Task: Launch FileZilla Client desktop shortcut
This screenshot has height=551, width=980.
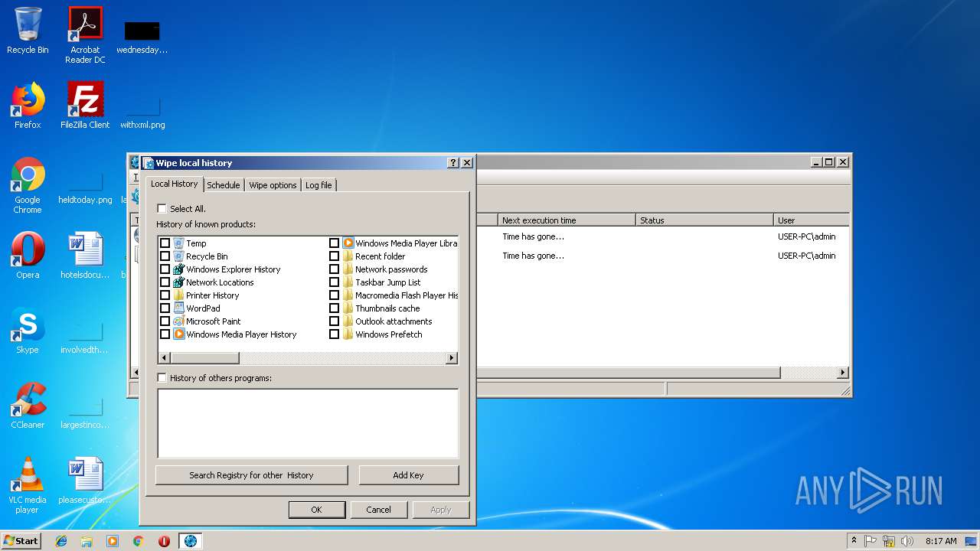Action: (85, 106)
